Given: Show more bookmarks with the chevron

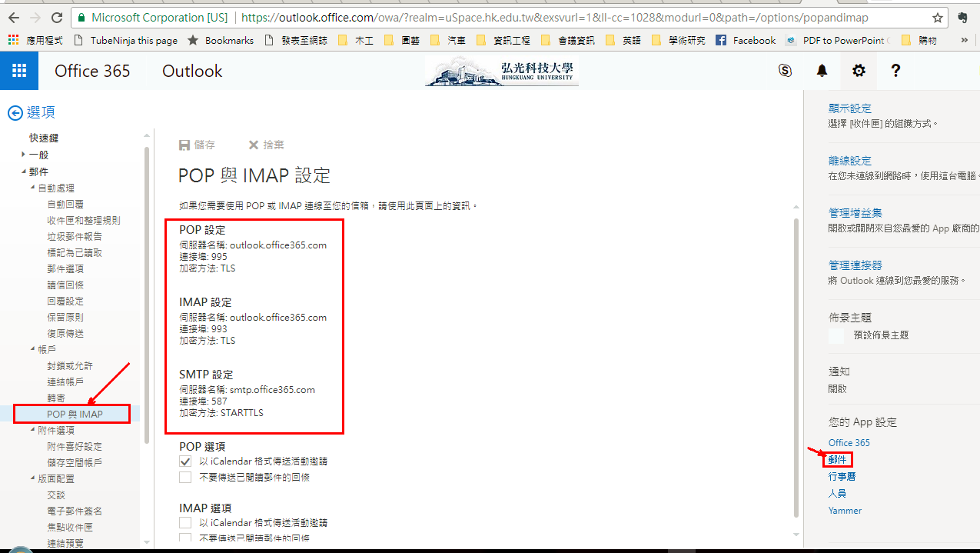Looking at the screenshot, I should (965, 40).
